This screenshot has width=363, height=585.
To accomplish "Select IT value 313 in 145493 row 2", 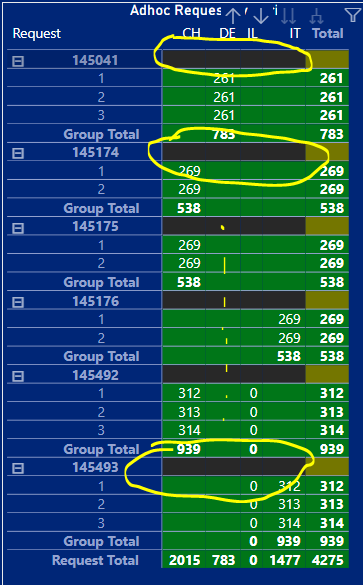I will pos(289,504).
